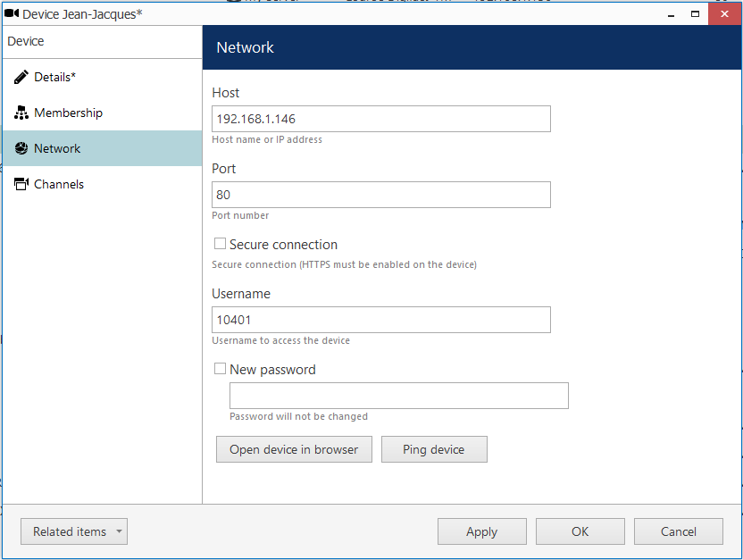Maximize the device dialog window

(x=695, y=14)
